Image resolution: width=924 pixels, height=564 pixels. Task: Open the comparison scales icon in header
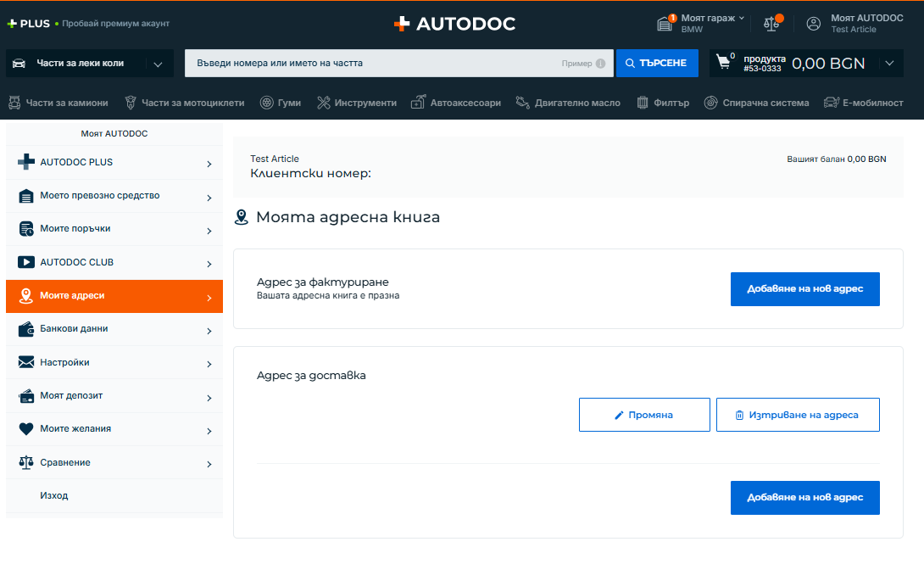(771, 24)
